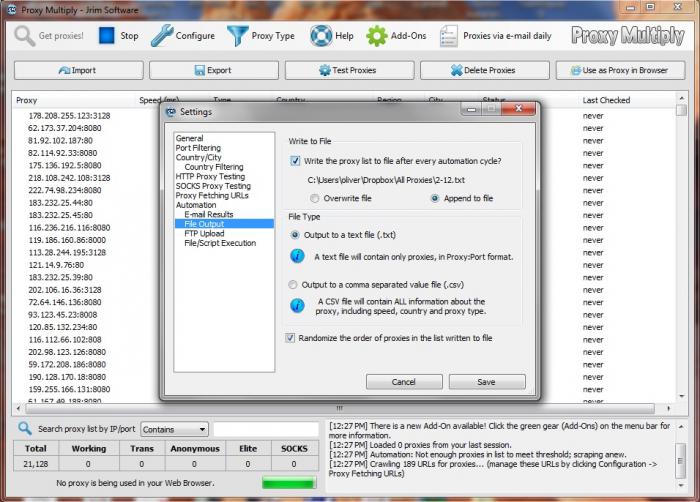Click the Import button icon
700x502 pixels.
coord(64,70)
